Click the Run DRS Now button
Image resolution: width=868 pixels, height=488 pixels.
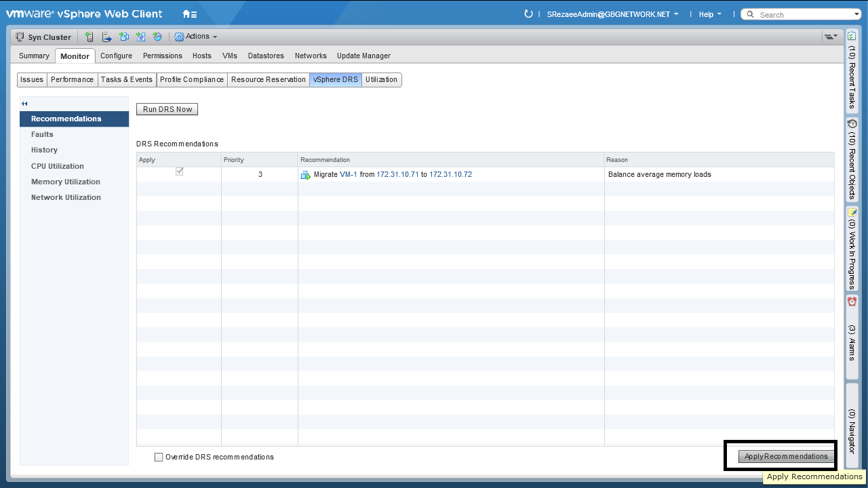point(167,109)
